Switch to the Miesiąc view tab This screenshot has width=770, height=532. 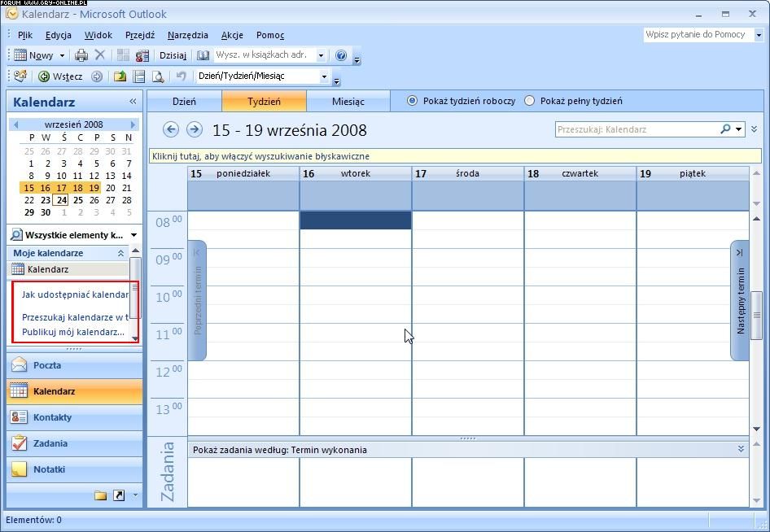pos(348,101)
